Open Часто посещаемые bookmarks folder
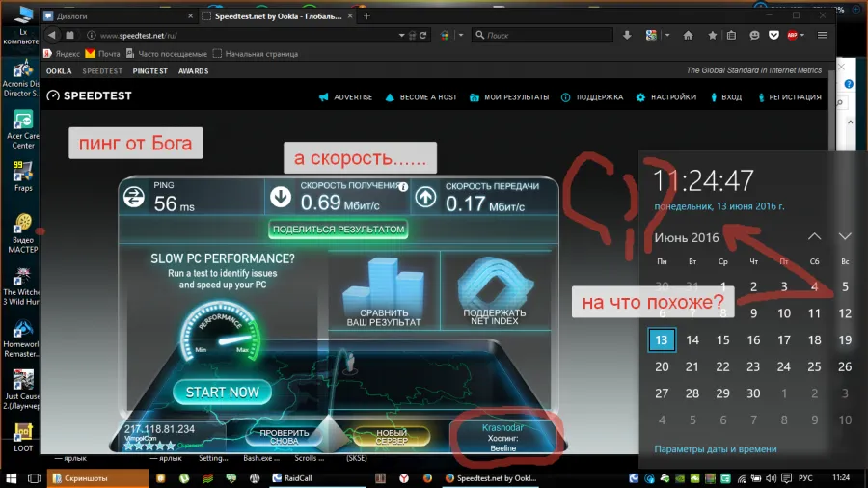The image size is (868, 488). (x=166, y=54)
